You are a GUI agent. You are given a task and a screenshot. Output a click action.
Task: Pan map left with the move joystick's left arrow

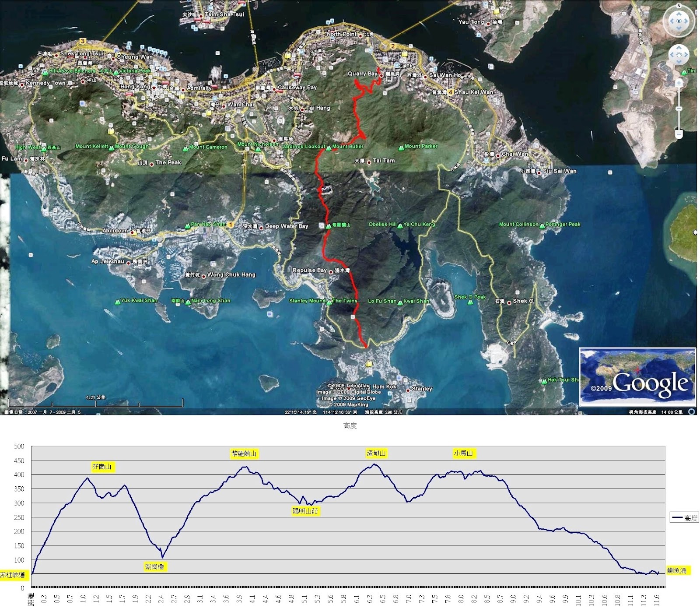pos(672,55)
